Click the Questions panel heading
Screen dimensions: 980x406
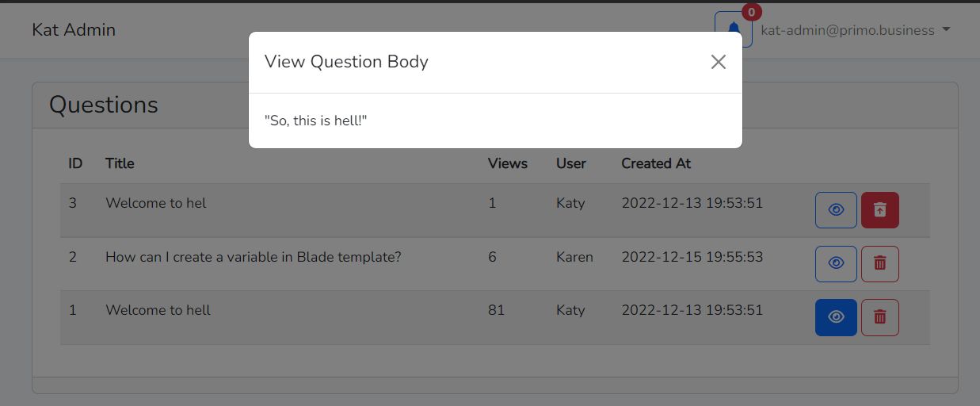coord(104,105)
